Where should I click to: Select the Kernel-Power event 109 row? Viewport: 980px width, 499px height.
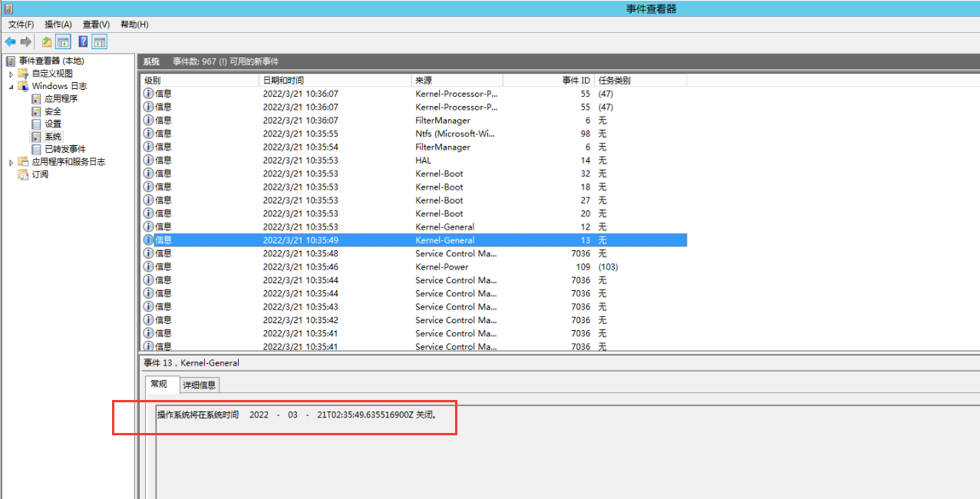tap(441, 266)
